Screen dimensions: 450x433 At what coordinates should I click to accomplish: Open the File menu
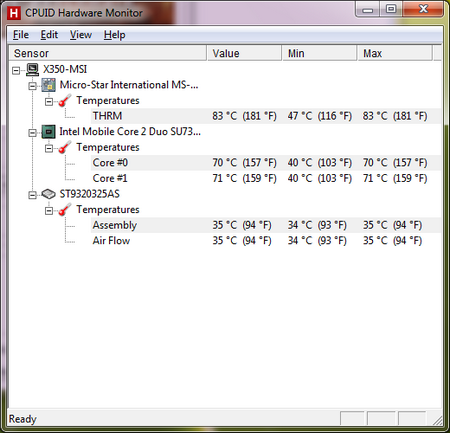pyautogui.click(x=21, y=35)
